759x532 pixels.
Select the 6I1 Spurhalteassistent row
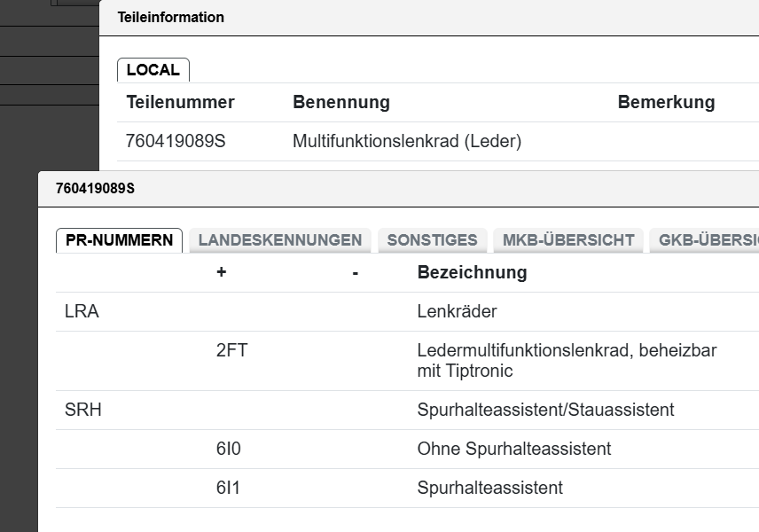point(407,488)
